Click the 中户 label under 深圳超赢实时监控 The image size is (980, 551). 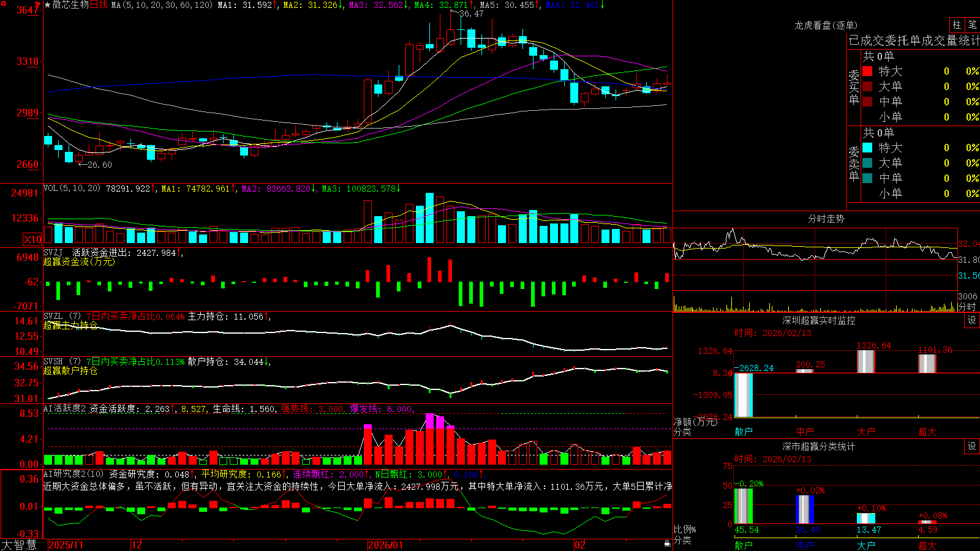(805, 432)
